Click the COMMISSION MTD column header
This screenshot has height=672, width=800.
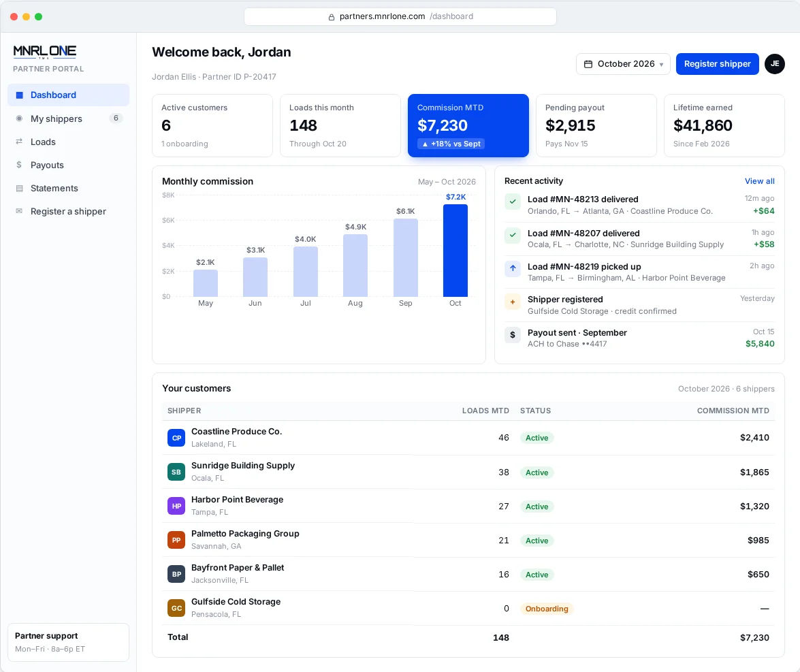click(x=733, y=411)
